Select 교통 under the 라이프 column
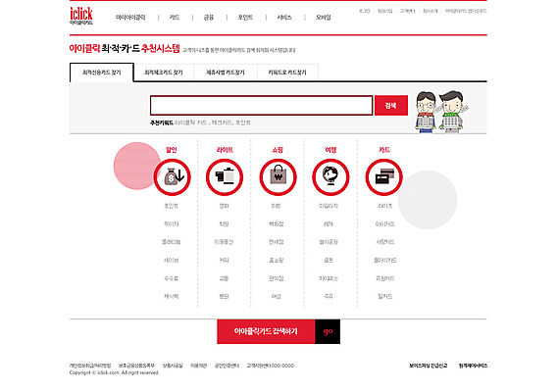Viewport: 558px width, 392px height. pyautogui.click(x=224, y=278)
